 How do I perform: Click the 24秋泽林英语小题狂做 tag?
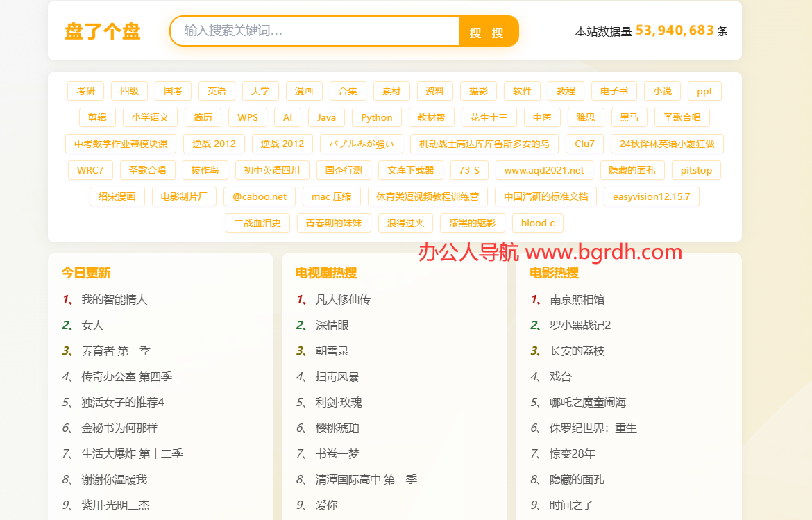[667, 144]
